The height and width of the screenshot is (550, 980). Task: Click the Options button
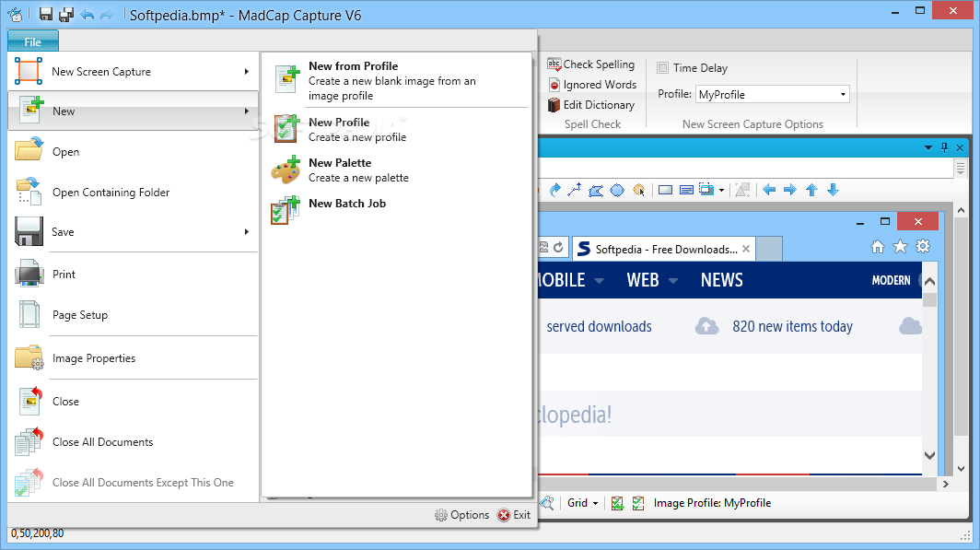point(461,515)
